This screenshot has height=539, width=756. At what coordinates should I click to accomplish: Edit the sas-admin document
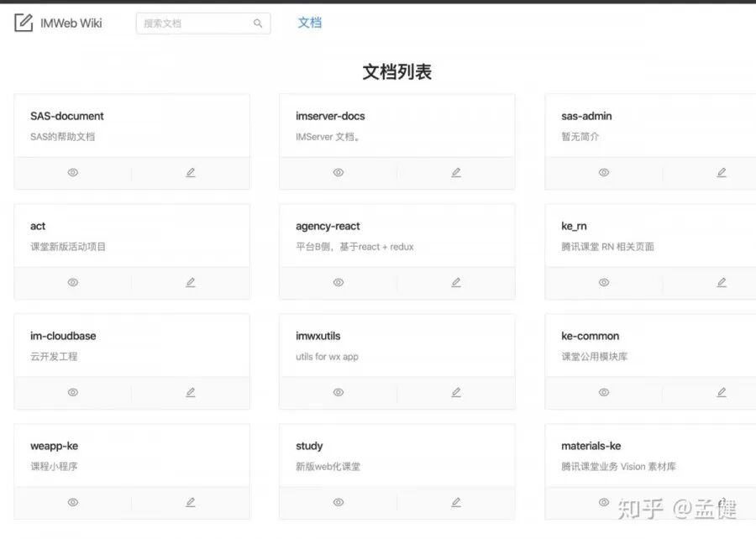pos(721,172)
